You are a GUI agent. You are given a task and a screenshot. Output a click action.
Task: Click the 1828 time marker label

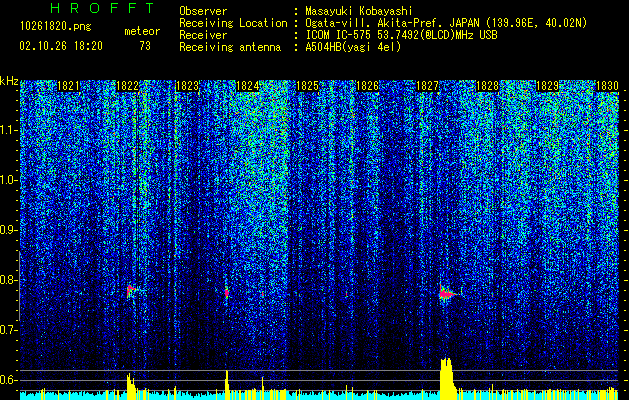pyautogui.click(x=487, y=86)
